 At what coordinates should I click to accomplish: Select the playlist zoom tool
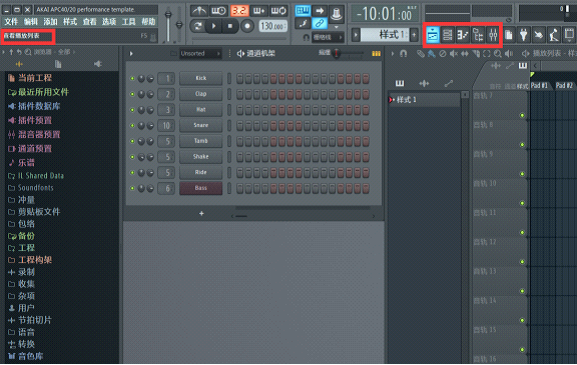click(498, 54)
